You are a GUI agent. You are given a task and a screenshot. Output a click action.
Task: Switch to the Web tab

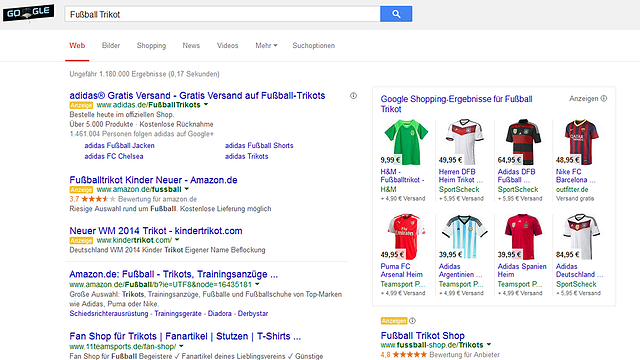click(x=77, y=46)
